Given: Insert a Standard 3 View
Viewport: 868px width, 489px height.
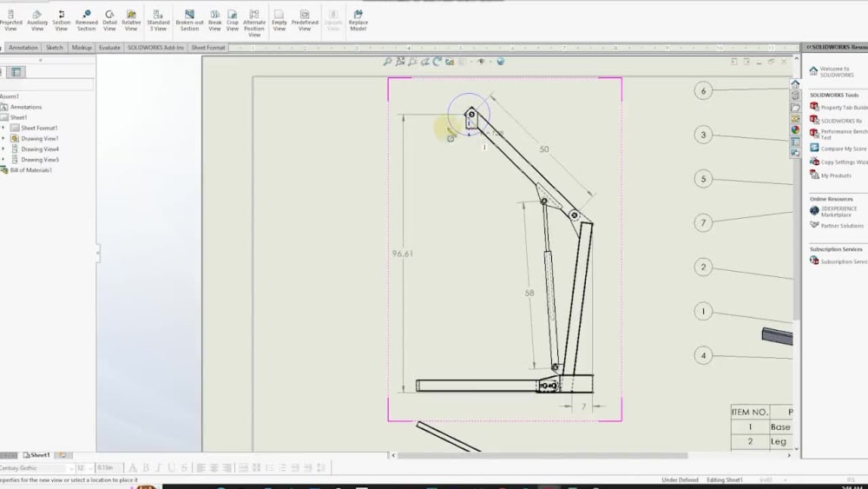Looking at the screenshot, I should pyautogui.click(x=158, y=21).
